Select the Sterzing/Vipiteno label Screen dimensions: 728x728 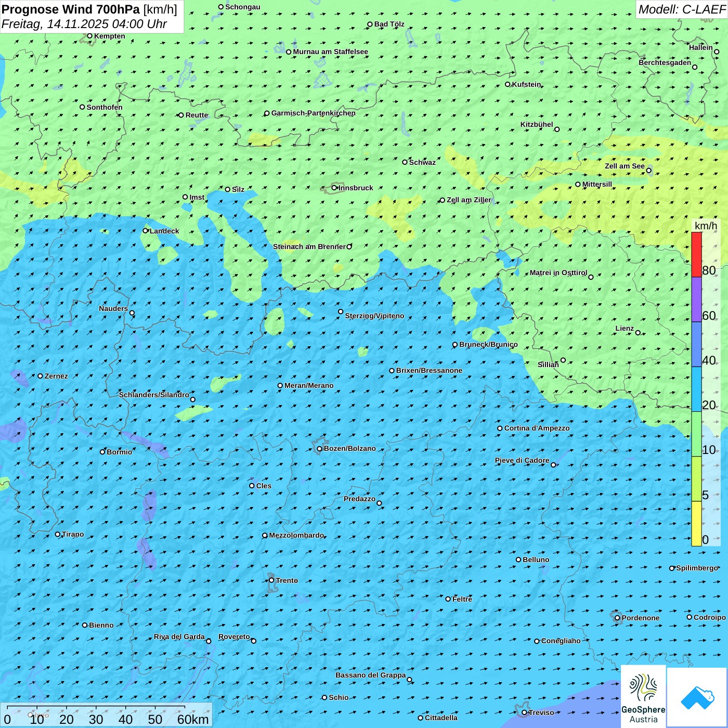[x=374, y=316]
